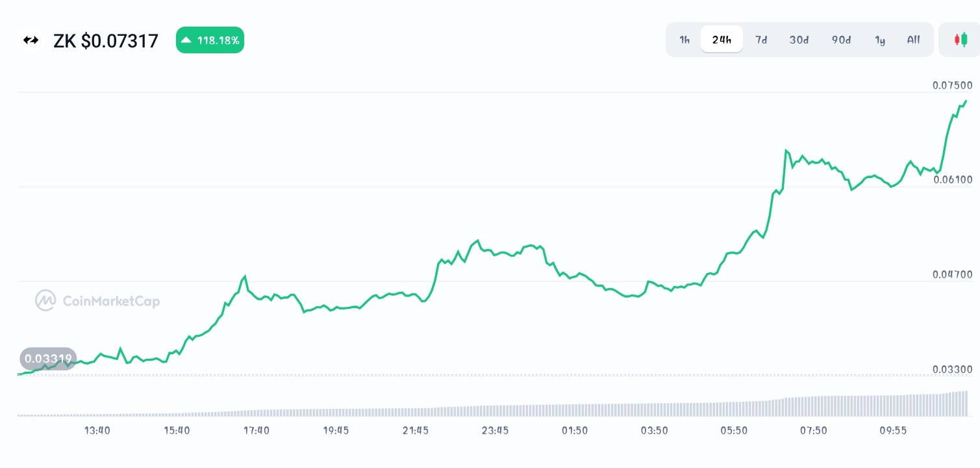Click the 07:50 time axis label
Viewport: 980px width, 468px height.
[x=813, y=430]
